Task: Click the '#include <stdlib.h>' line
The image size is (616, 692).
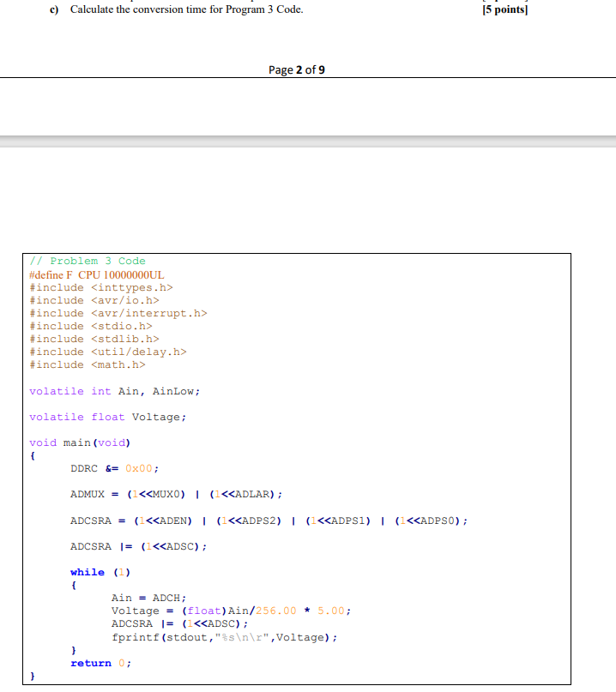Action: [x=94, y=339]
